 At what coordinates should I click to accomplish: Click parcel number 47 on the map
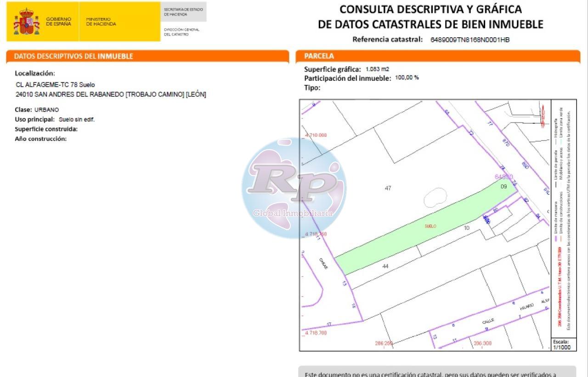[388, 188]
